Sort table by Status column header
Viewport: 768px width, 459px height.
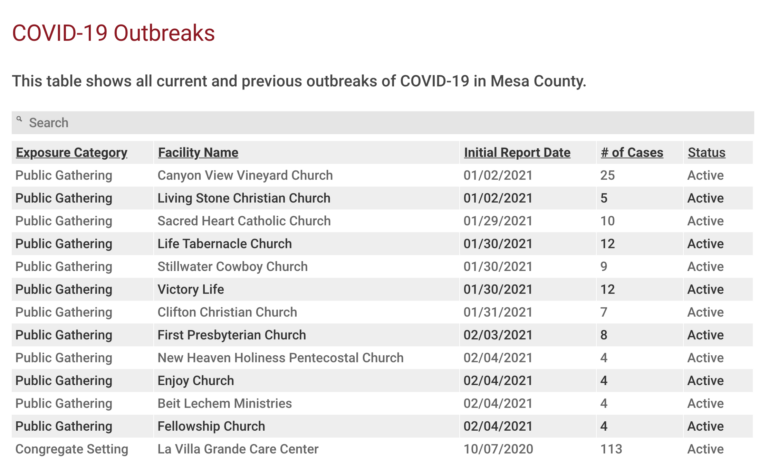706,152
